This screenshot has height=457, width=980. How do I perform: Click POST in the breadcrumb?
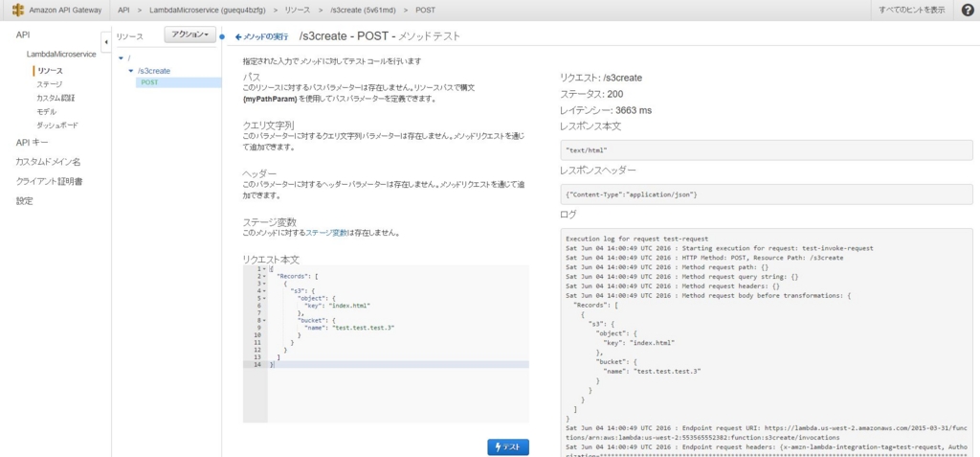[426, 11]
